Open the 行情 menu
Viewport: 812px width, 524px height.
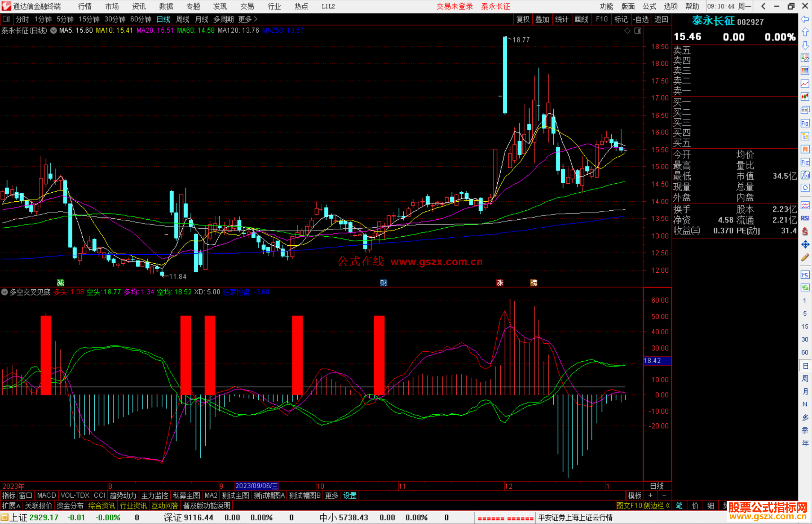point(85,6)
